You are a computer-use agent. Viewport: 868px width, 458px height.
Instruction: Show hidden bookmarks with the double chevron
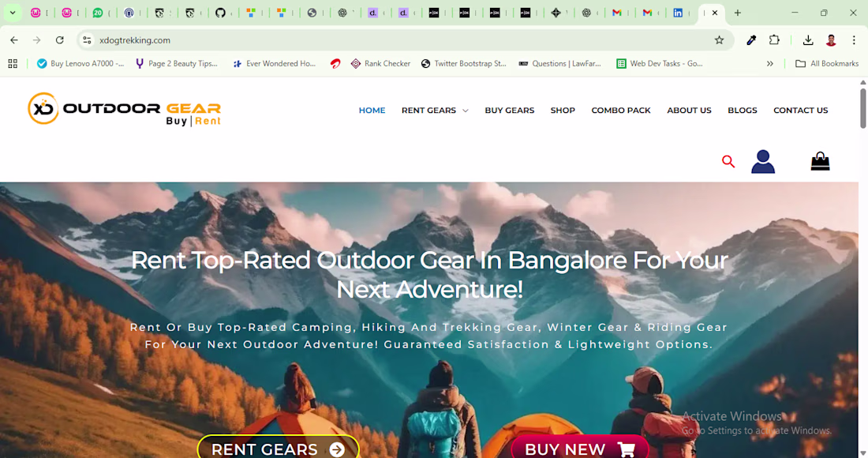coord(769,64)
